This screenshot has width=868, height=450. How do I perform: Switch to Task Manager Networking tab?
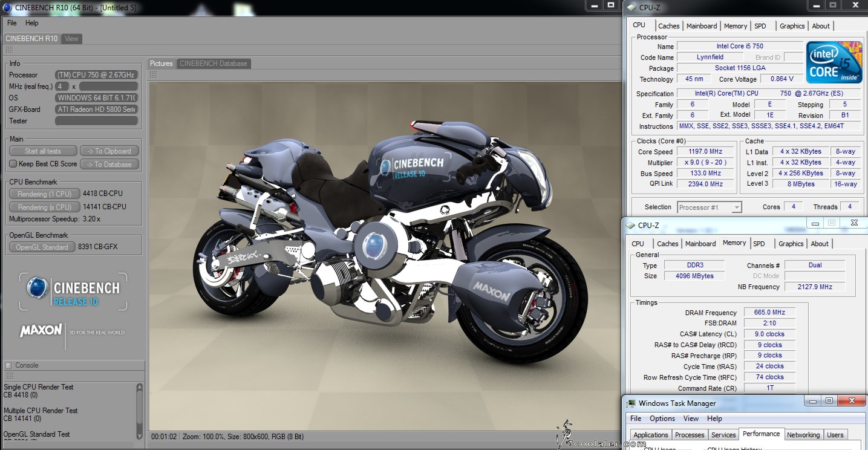coord(803,435)
